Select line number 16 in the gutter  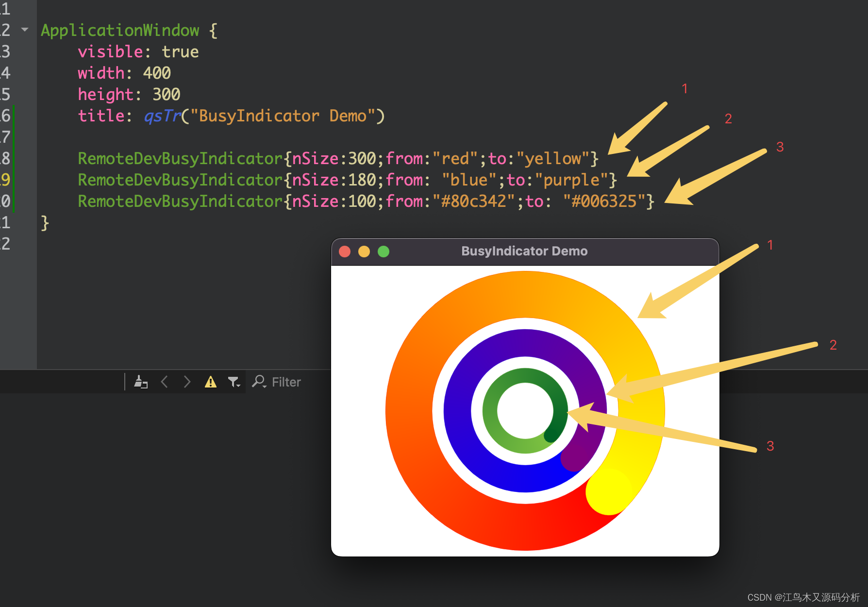[6, 116]
